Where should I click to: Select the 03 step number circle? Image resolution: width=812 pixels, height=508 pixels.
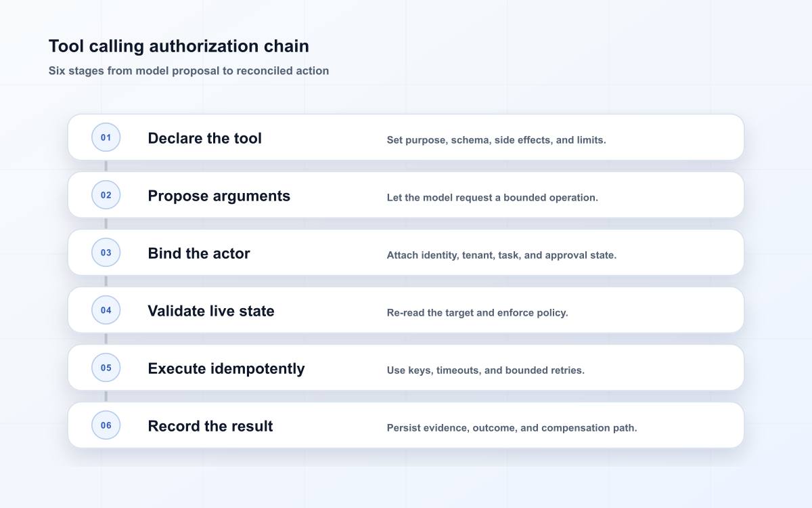click(x=106, y=253)
